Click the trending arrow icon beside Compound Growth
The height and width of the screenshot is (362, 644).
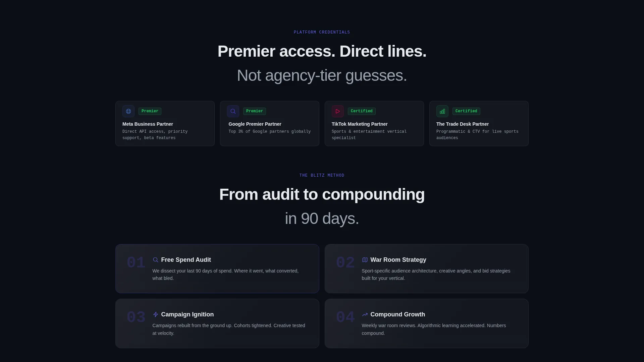pos(365,314)
